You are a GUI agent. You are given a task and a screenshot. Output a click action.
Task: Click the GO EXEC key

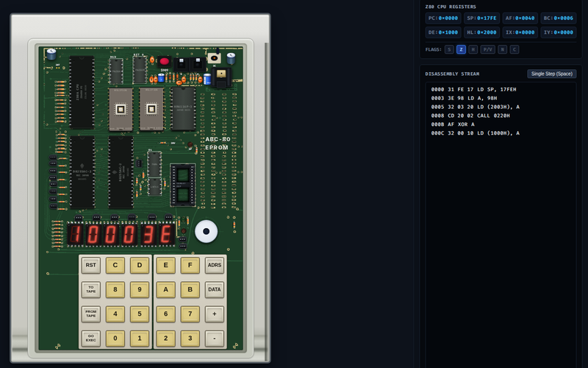click(x=90, y=339)
